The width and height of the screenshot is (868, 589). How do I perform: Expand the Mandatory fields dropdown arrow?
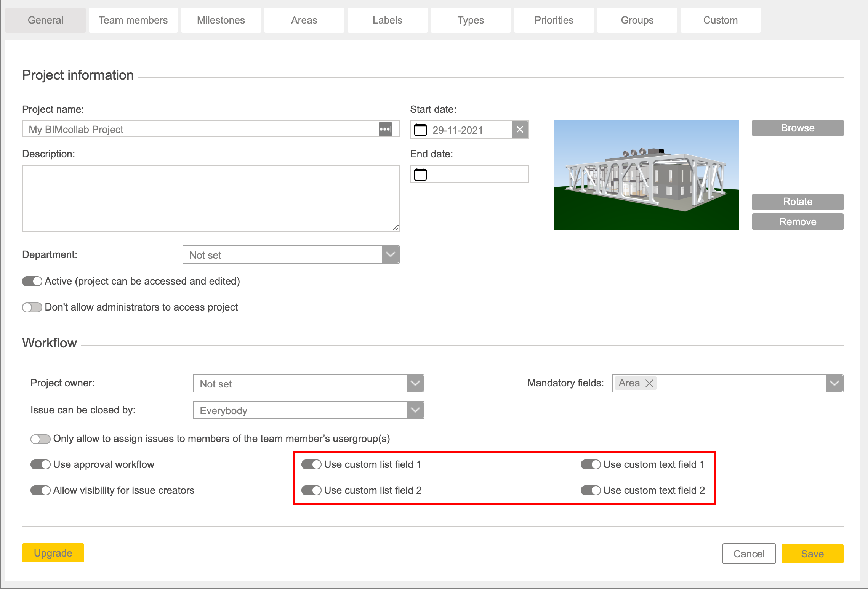[834, 383]
